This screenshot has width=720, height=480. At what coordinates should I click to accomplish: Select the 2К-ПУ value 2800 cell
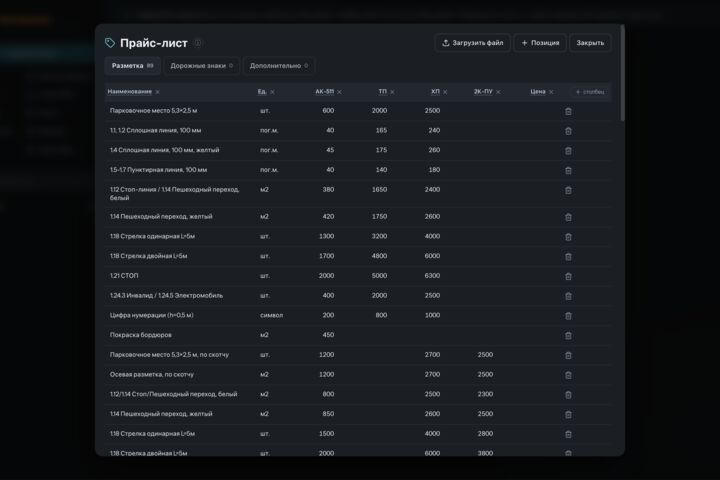[485, 434]
